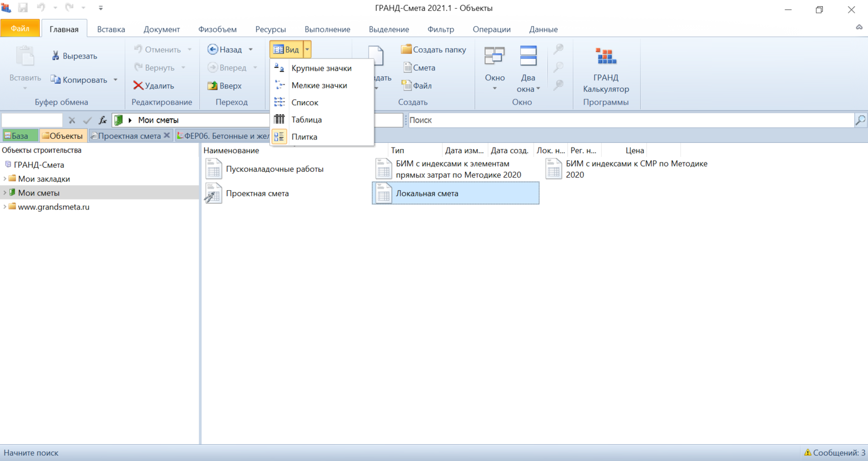Switch to the Вставка ribbon tab
Image resolution: width=868 pixels, height=461 pixels.
pos(111,29)
